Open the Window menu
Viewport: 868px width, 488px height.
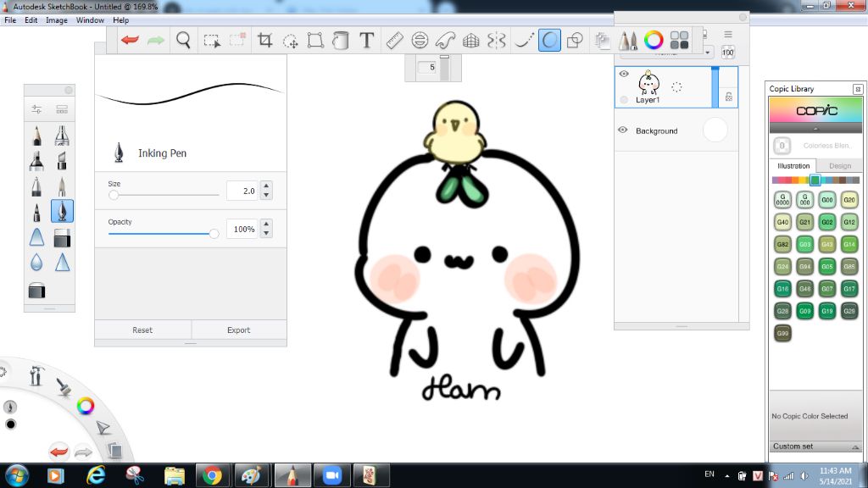pos(90,20)
